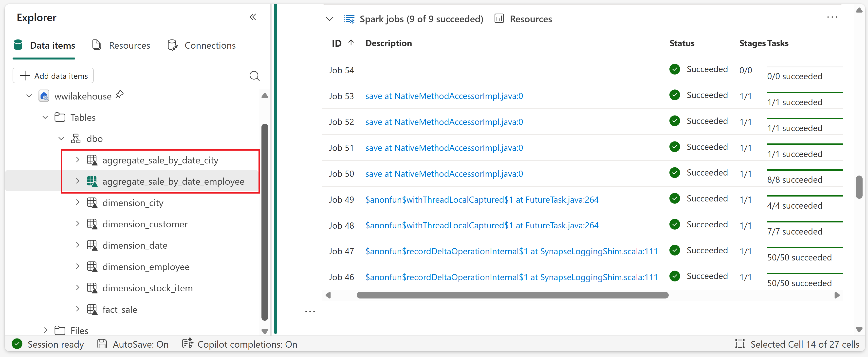Click the Files folder icon
This screenshot has width=868, height=357.
click(x=60, y=330)
